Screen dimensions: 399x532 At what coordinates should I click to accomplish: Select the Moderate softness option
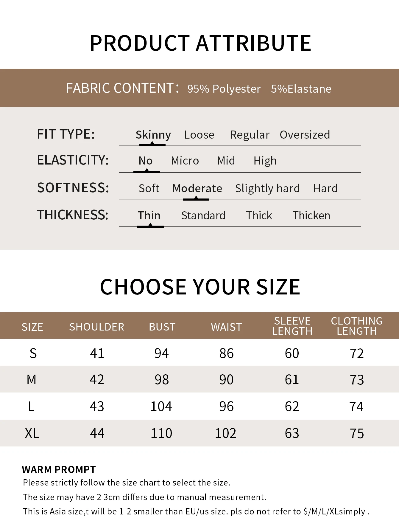point(197,188)
